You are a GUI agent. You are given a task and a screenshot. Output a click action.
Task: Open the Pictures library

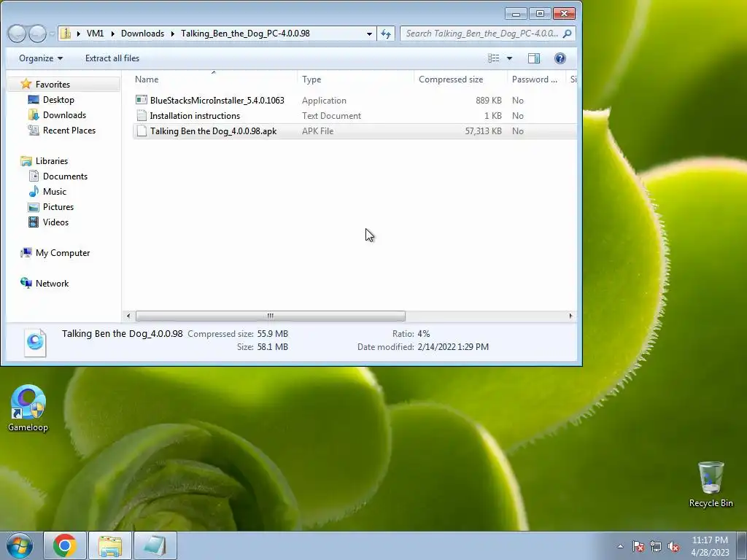point(58,206)
